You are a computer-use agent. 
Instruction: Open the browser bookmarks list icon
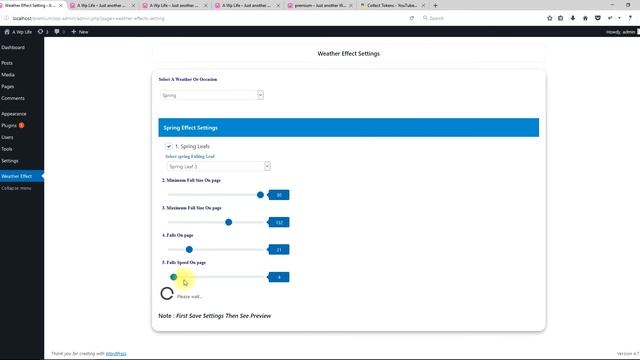pyautogui.click(x=560, y=18)
